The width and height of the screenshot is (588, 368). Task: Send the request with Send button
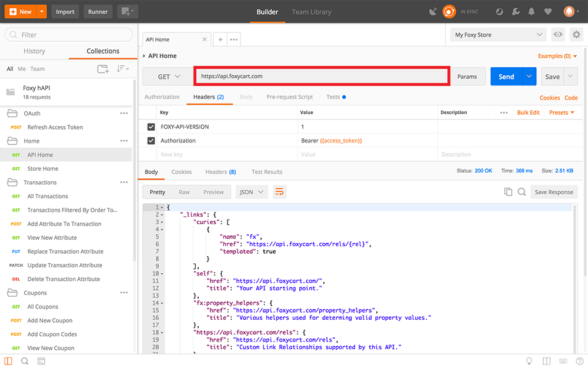click(506, 77)
